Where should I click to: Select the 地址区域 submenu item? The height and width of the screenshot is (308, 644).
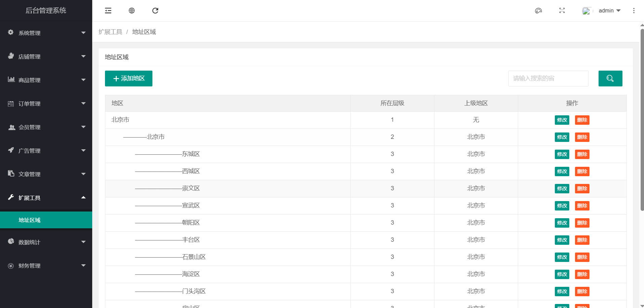coord(46,220)
